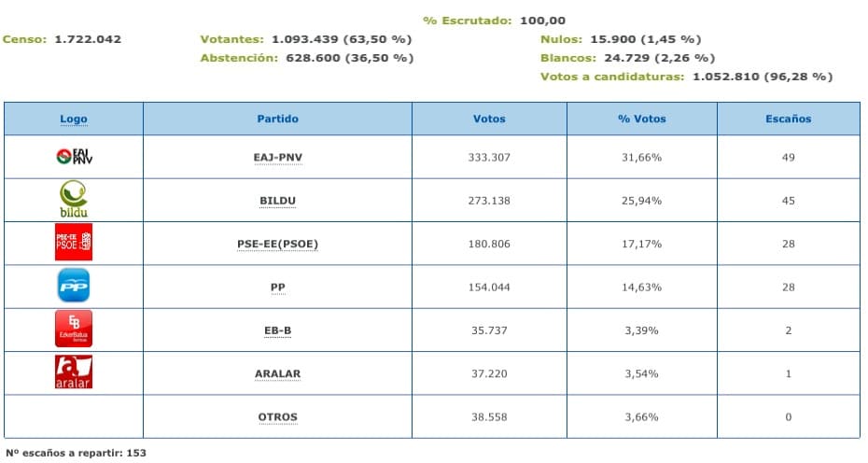Sort by the Partido column header
The height and width of the screenshot is (463, 868).
277,119
